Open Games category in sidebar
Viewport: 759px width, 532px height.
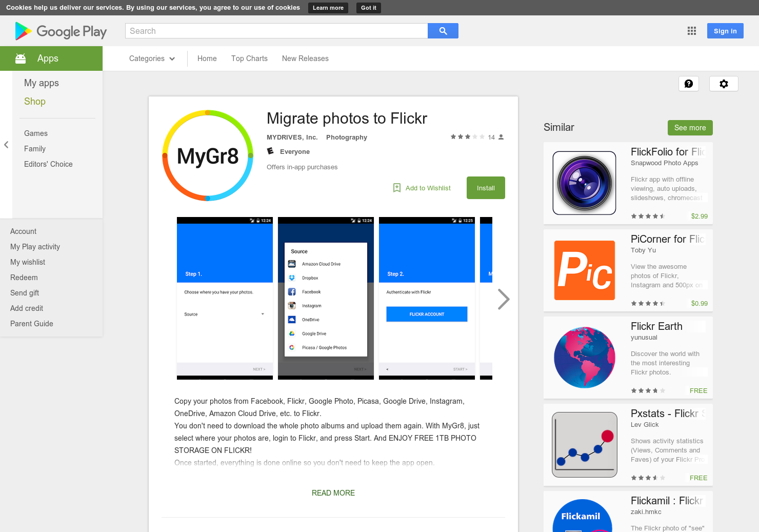pos(36,133)
